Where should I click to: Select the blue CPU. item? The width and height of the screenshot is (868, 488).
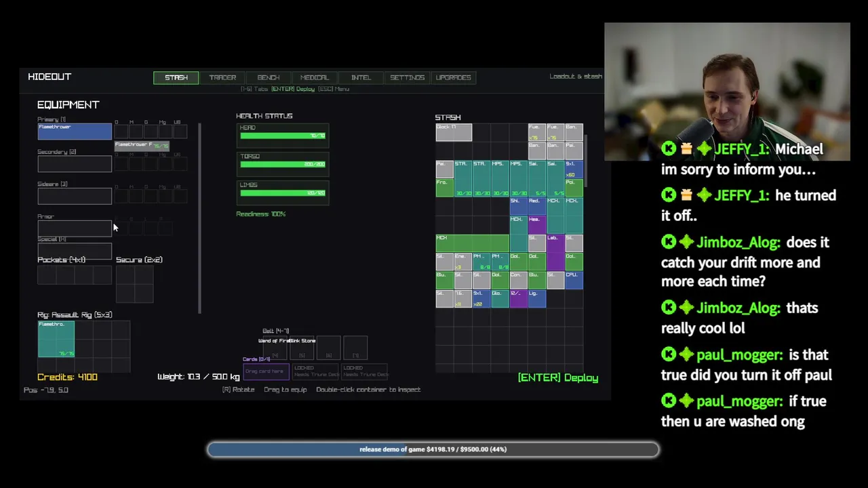(x=574, y=280)
